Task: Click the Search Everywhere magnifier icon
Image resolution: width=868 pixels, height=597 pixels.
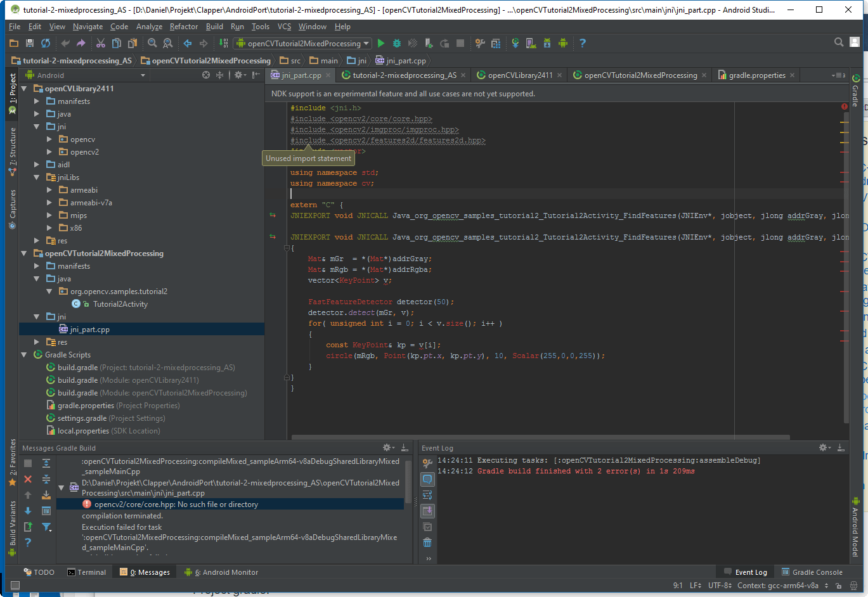Action: pyautogui.click(x=839, y=42)
